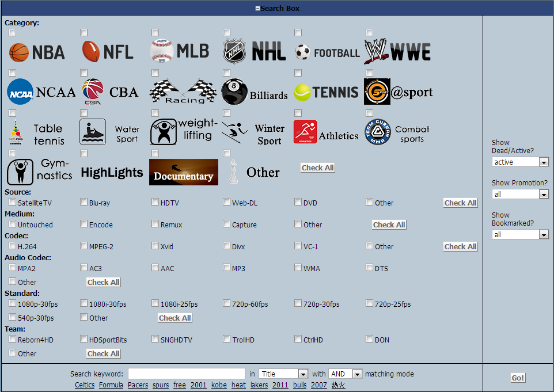Click the weight-lifting category icon
Viewport: 554px width, 392px height.
pyautogui.click(x=184, y=131)
